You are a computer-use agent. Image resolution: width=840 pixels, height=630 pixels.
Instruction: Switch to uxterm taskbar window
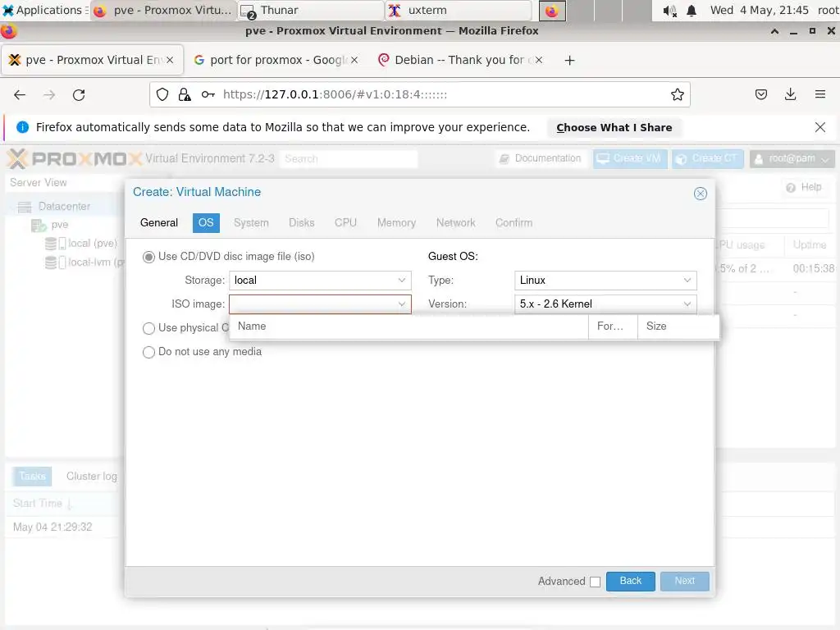pyautogui.click(x=458, y=10)
